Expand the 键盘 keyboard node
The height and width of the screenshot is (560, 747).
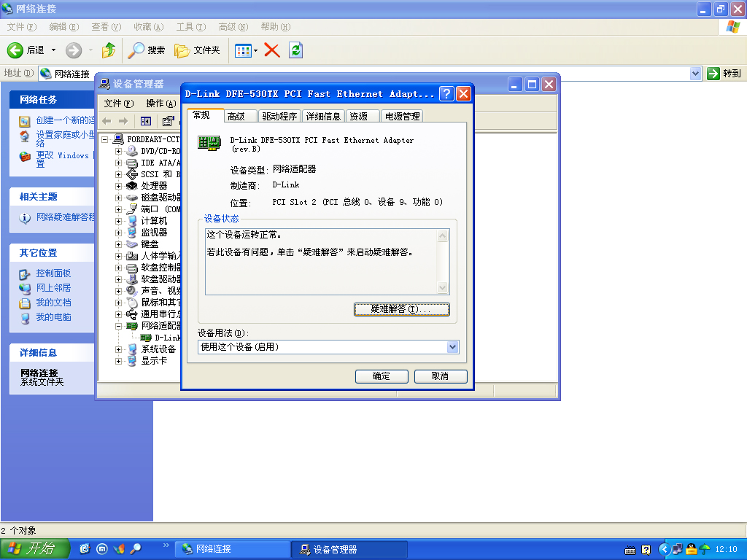click(x=119, y=244)
